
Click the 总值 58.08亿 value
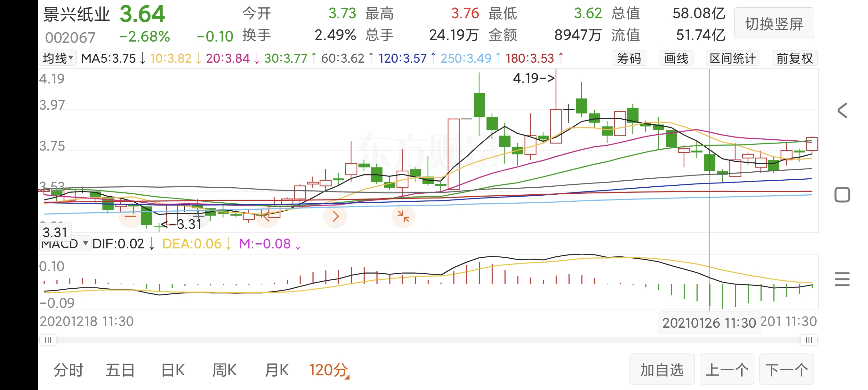[x=699, y=13]
